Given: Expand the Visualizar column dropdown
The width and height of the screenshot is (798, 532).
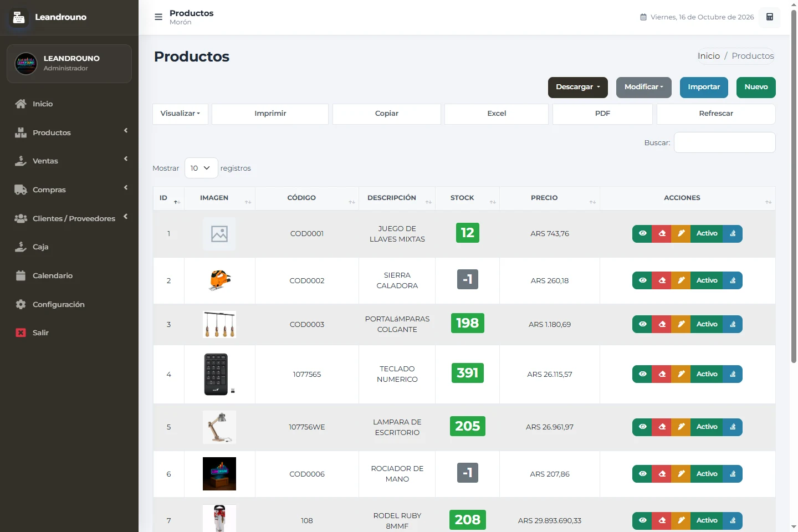Looking at the screenshot, I should coord(180,114).
